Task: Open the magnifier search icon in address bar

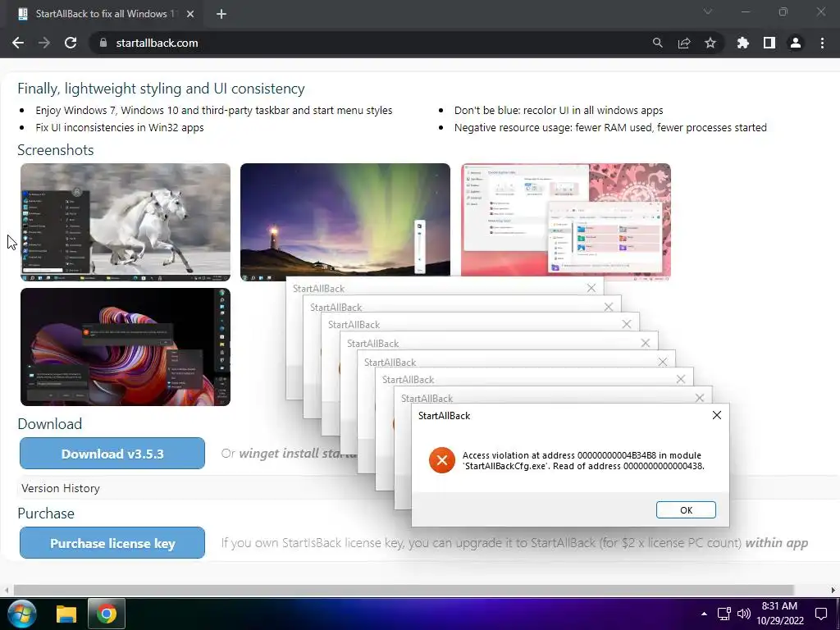Action: tap(657, 43)
